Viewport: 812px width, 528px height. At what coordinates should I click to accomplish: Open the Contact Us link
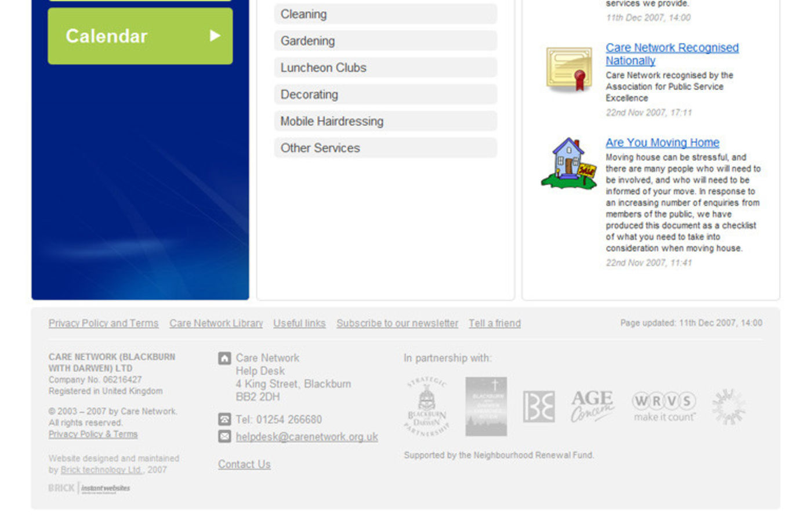[244, 464]
